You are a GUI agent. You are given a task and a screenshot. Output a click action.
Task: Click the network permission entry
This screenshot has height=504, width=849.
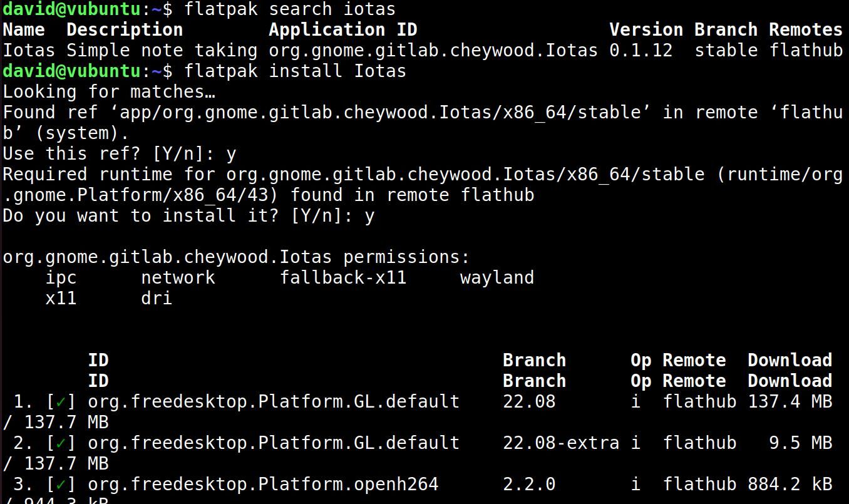(x=178, y=277)
